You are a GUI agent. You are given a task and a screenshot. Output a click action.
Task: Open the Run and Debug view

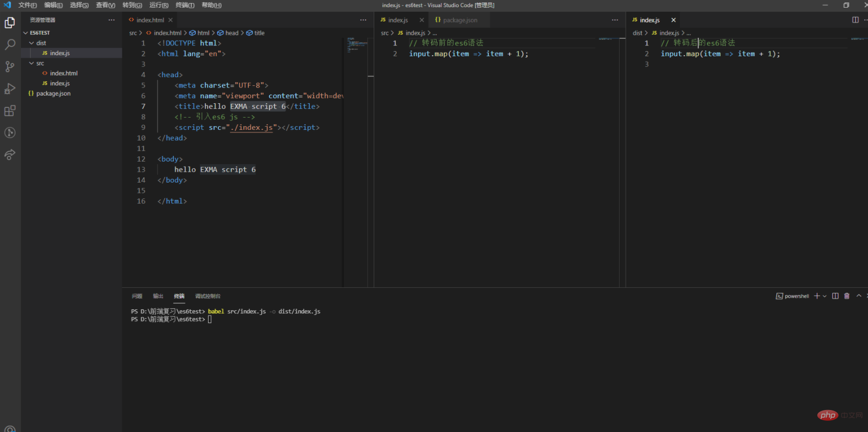(x=10, y=88)
